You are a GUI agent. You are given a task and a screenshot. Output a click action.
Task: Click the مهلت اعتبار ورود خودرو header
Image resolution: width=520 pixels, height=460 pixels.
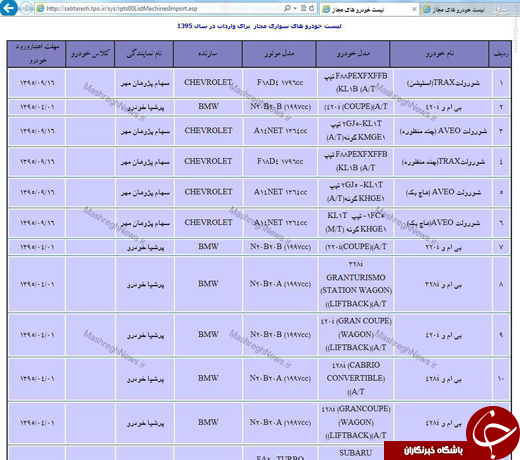[37, 54]
